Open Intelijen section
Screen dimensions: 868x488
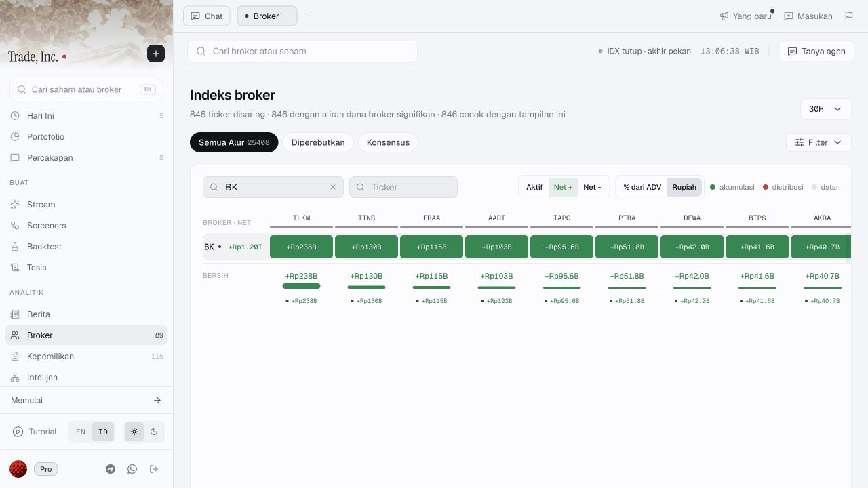(x=87, y=378)
